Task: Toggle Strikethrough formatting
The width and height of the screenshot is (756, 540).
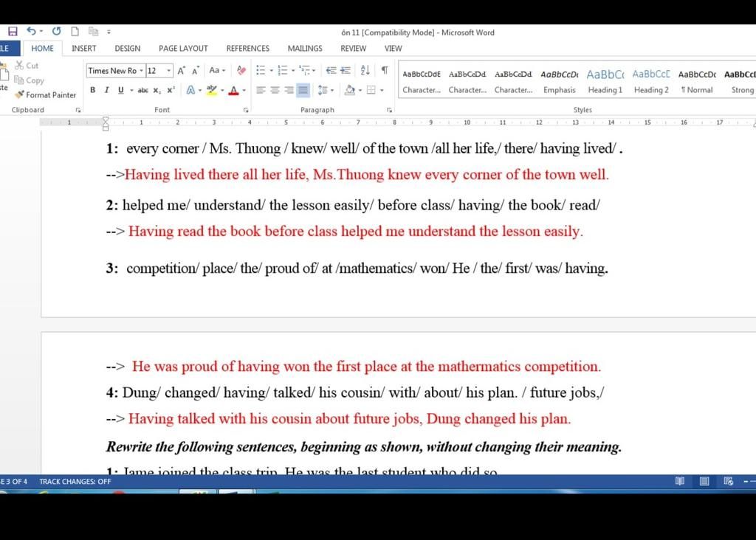Action: [x=142, y=90]
